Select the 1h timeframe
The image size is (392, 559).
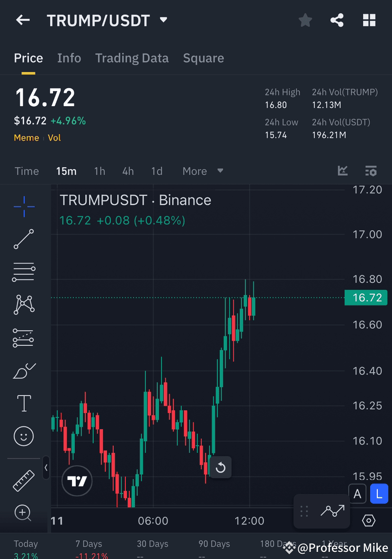click(99, 171)
